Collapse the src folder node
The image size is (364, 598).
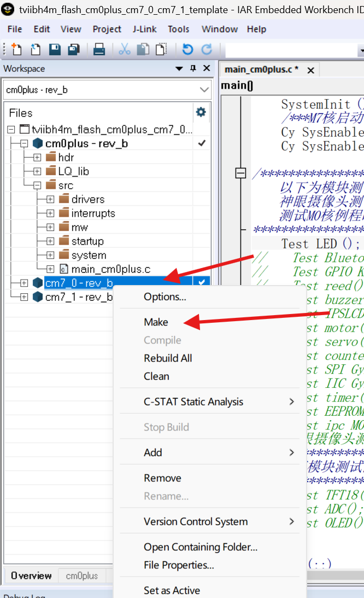[37, 185]
